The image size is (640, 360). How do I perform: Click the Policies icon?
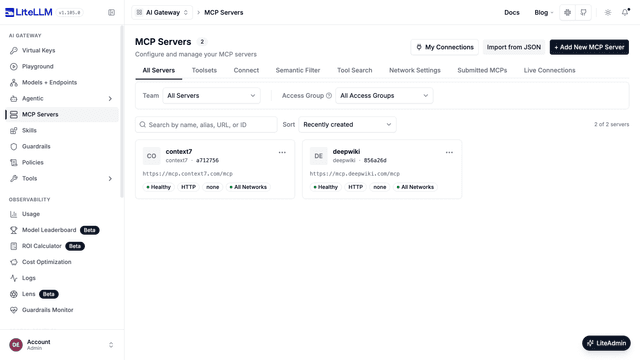point(14,162)
